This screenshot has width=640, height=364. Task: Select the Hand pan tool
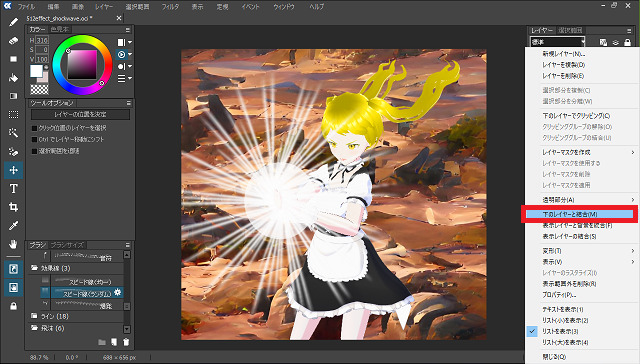pos(13,244)
